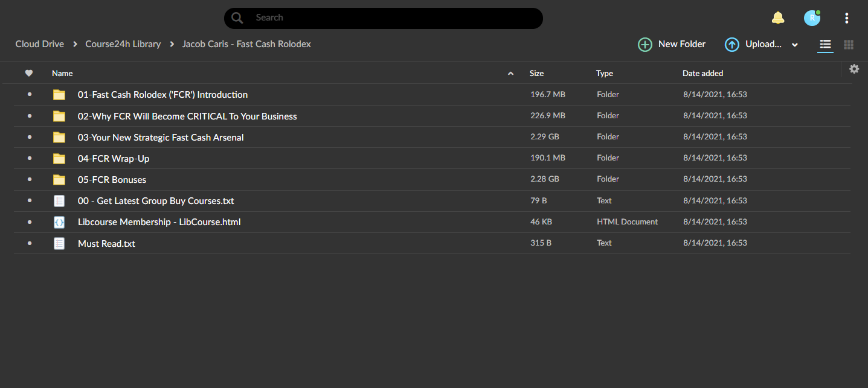This screenshot has height=388, width=868.
Task: Open the notifications bell
Action: pos(778,18)
